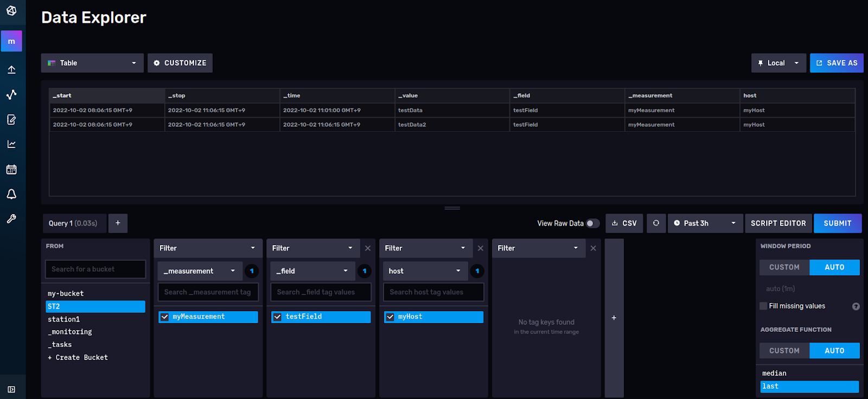Remove the empty fourth filter card X

(593, 248)
